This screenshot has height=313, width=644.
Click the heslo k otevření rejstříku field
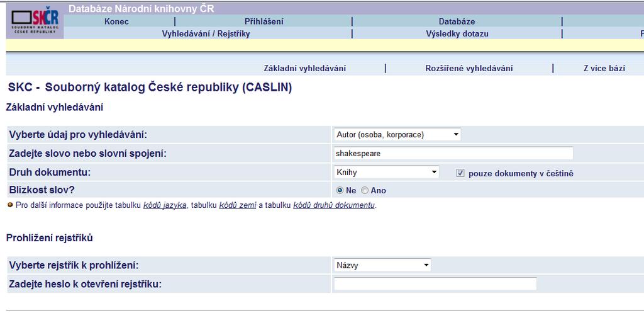pos(435,284)
